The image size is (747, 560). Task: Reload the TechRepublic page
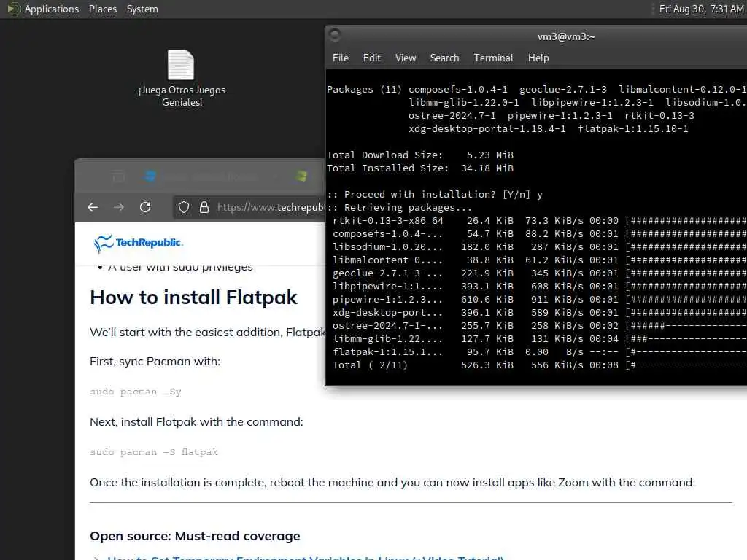(x=145, y=207)
